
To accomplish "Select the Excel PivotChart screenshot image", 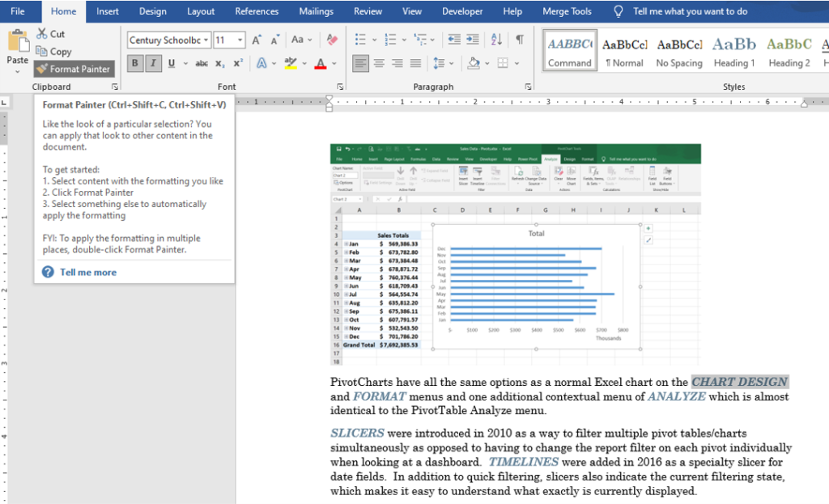I will click(516, 254).
